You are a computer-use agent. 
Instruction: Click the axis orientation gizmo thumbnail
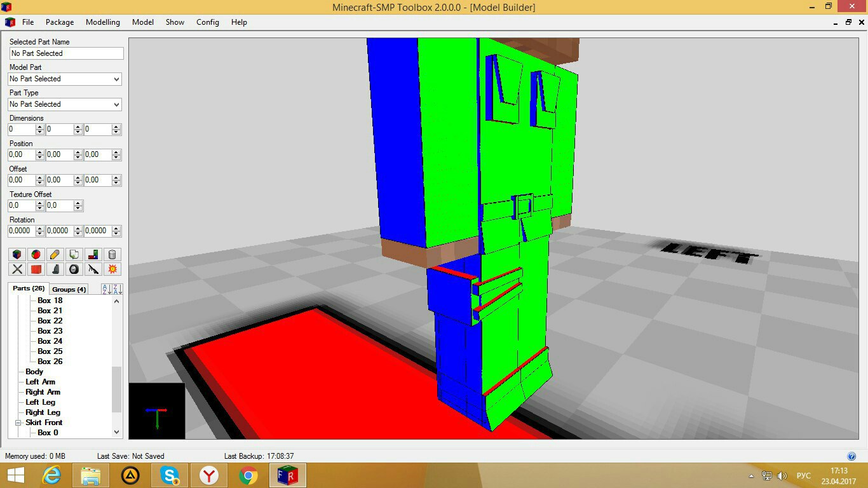(x=157, y=411)
